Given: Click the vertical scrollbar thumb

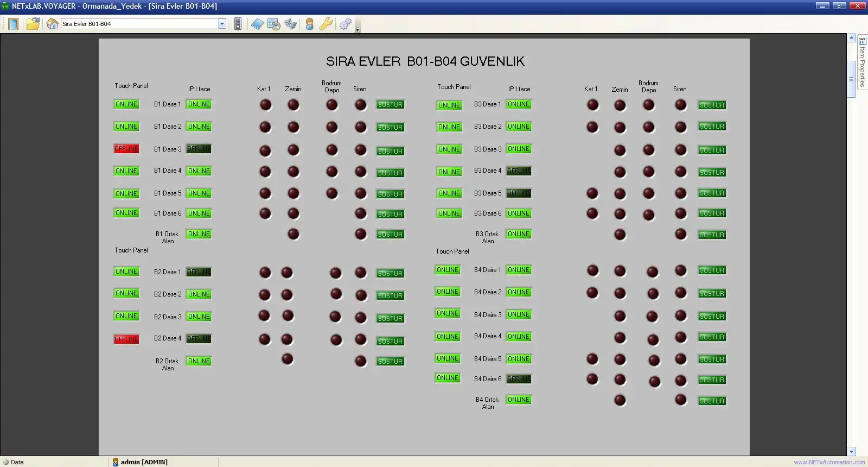Looking at the screenshot, I should tap(851, 79).
